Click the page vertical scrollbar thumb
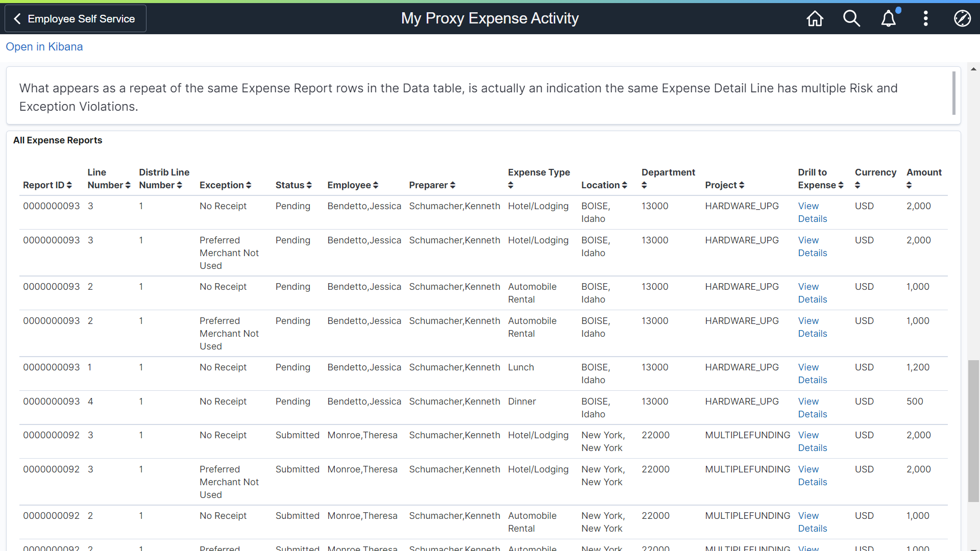 [x=973, y=431]
